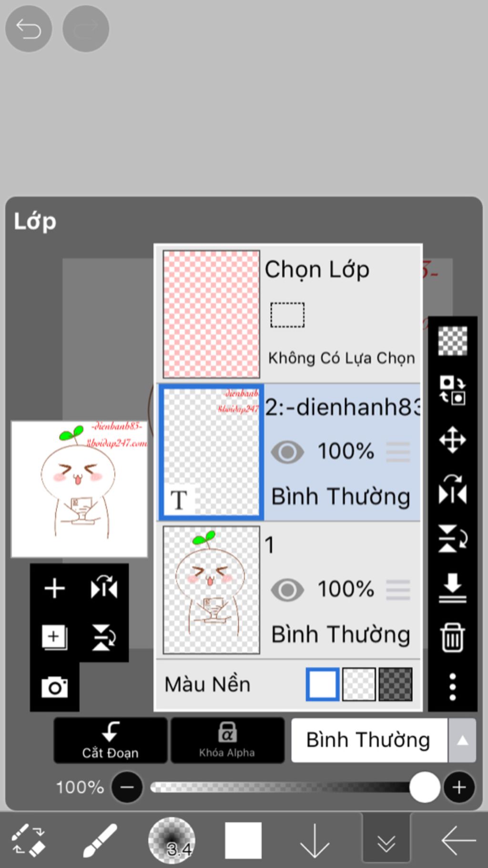Select the Chọn Lớp selection layer
The image size is (488, 868).
[288, 314]
